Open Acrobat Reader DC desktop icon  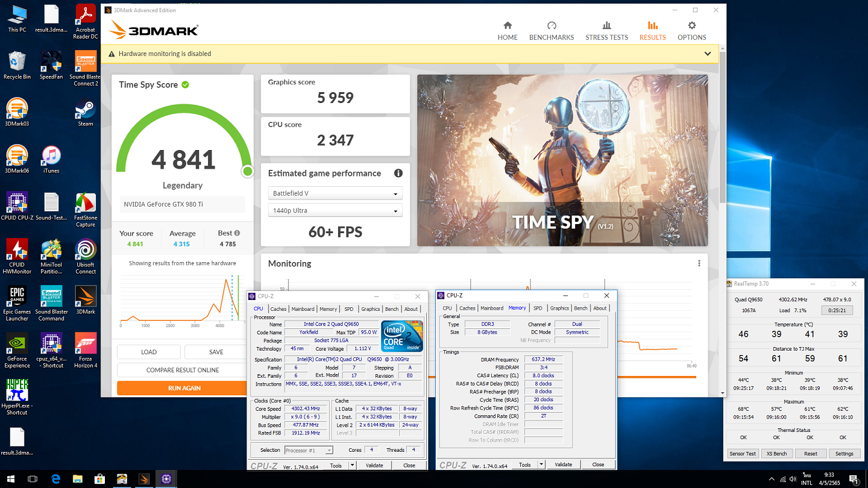86,22
